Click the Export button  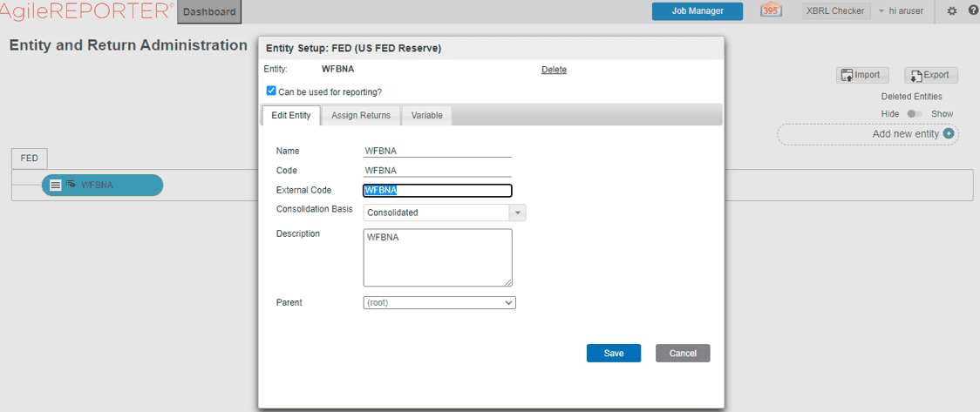tap(931, 75)
